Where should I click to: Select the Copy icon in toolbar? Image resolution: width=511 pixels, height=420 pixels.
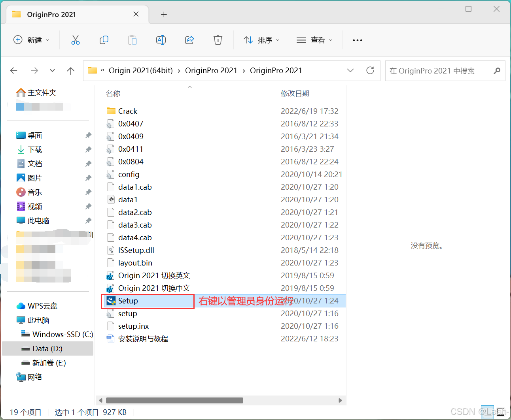(x=104, y=40)
